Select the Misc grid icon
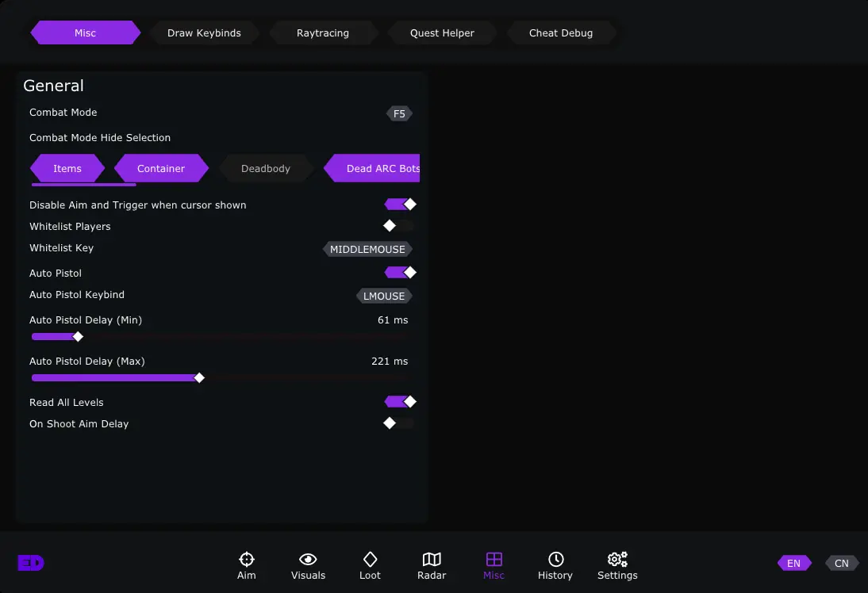The width and height of the screenshot is (868, 593). coord(494,565)
